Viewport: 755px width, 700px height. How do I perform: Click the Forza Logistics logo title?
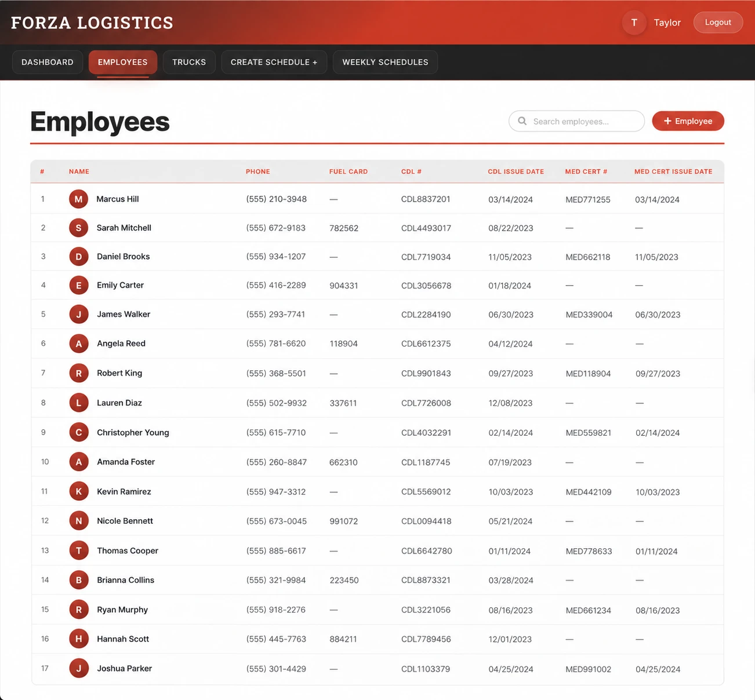(x=92, y=23)
